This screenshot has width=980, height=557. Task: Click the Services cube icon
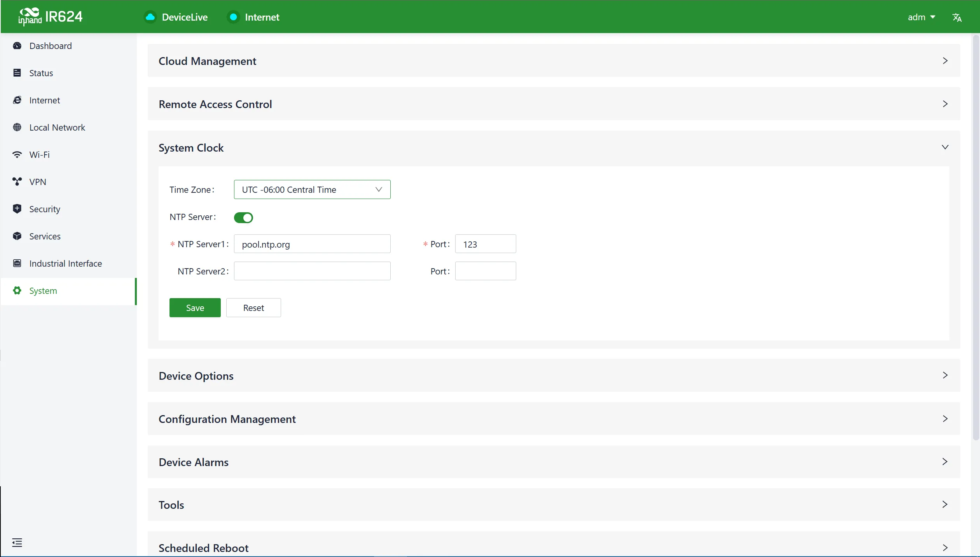pyautogui.click(x=17, y=236)
